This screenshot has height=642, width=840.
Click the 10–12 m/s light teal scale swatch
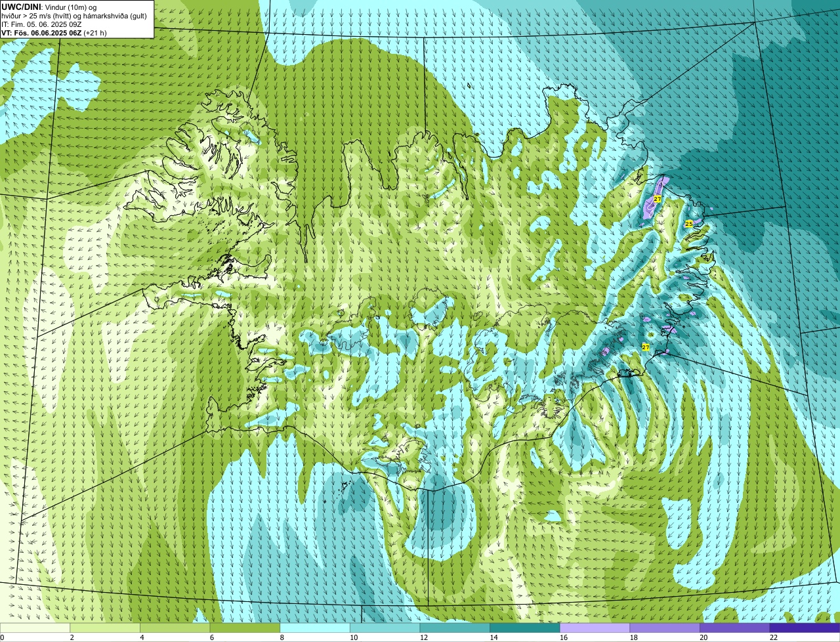[385, 628]
